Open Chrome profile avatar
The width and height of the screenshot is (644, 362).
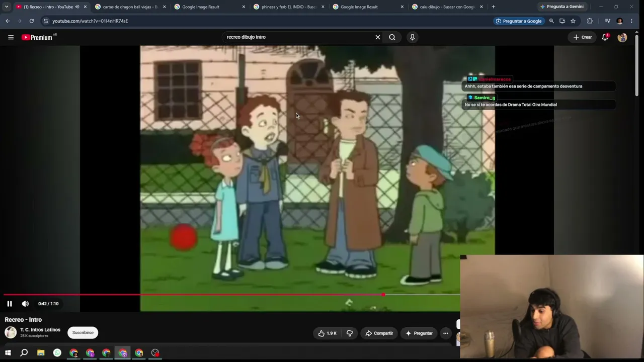point(619,21)
